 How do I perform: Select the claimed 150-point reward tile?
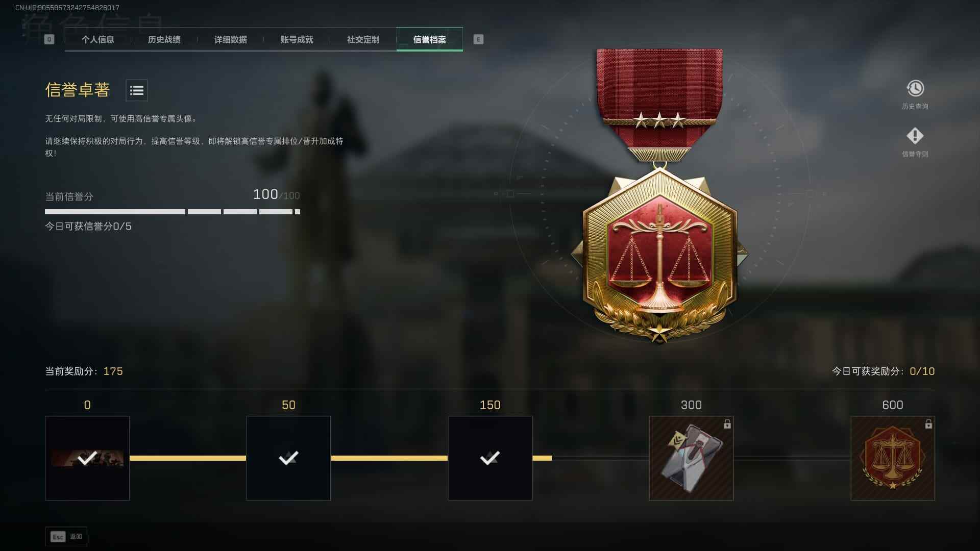coord(490,458)
